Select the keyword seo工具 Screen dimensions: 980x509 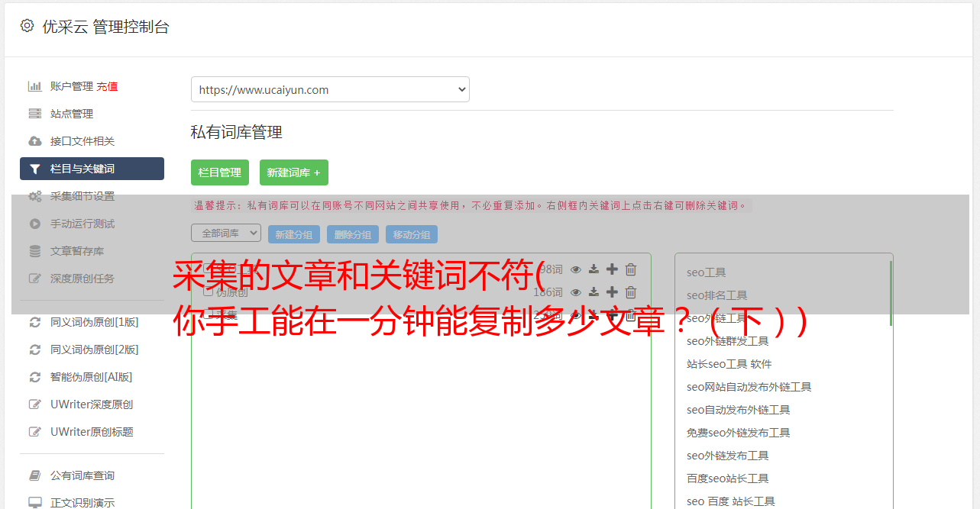click(706, 272)
